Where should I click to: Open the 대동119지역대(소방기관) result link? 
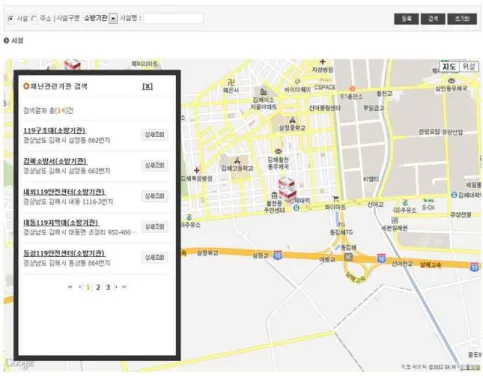[61, 222]
